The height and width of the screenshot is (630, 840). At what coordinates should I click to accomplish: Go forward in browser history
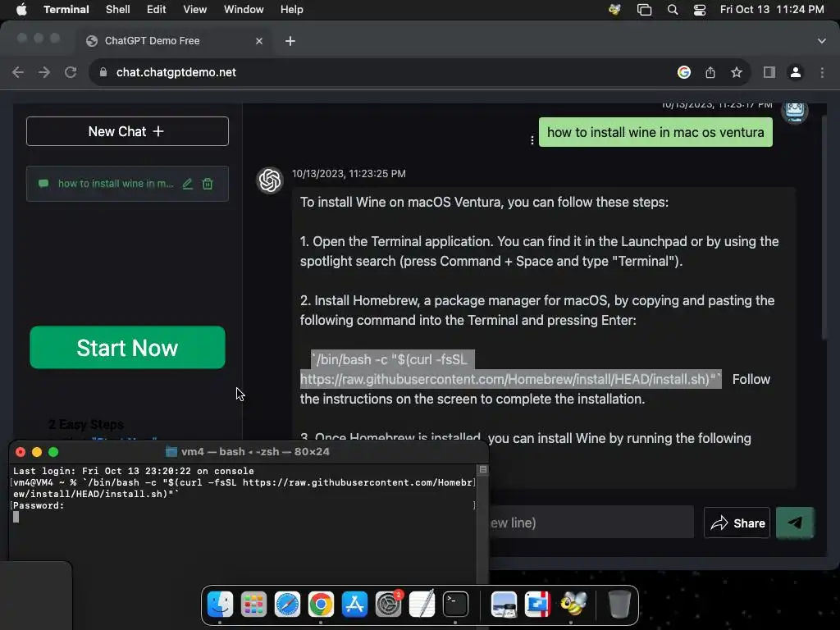tap(44, 72)
